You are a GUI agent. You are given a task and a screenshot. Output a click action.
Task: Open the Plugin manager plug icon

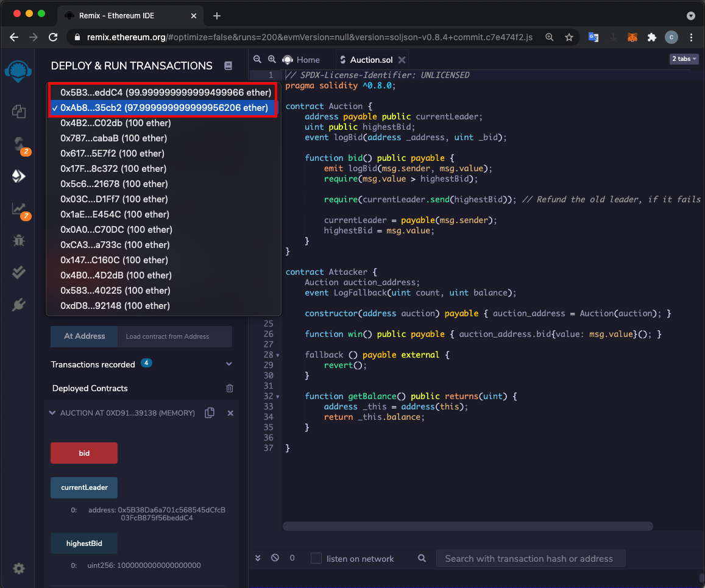click(x=19, y=305)
